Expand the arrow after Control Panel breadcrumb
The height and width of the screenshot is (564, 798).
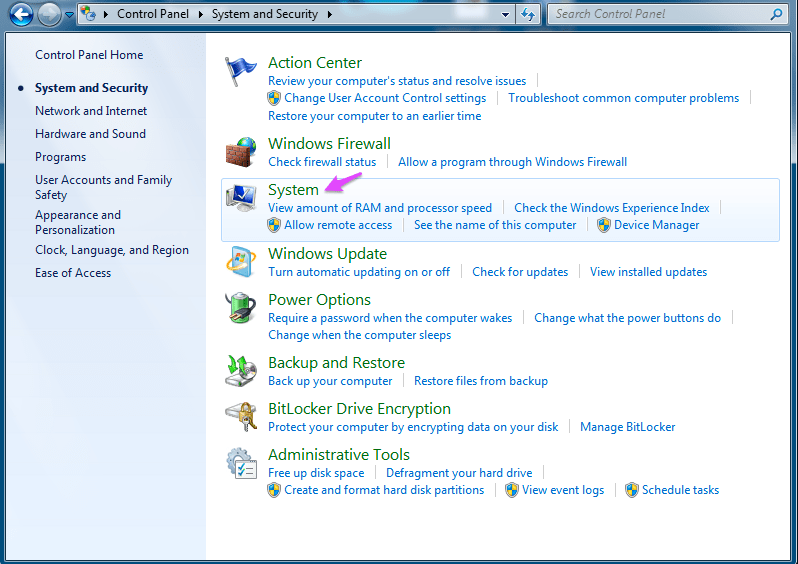[x=201, y=14]
